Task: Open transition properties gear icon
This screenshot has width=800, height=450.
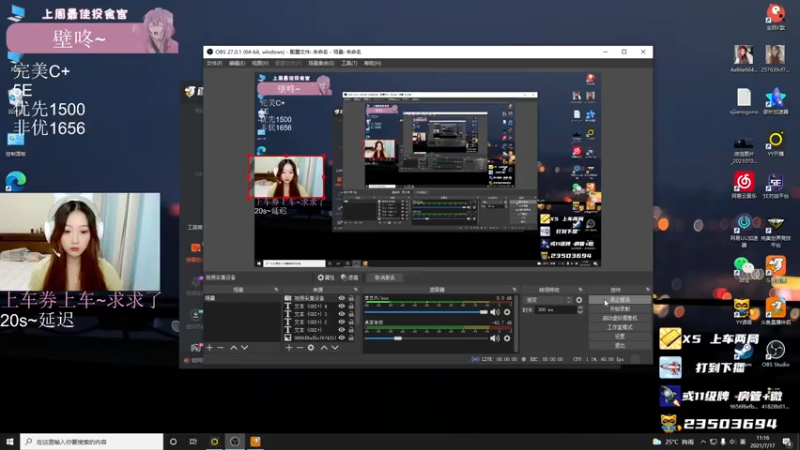Action: pos(579,300)
